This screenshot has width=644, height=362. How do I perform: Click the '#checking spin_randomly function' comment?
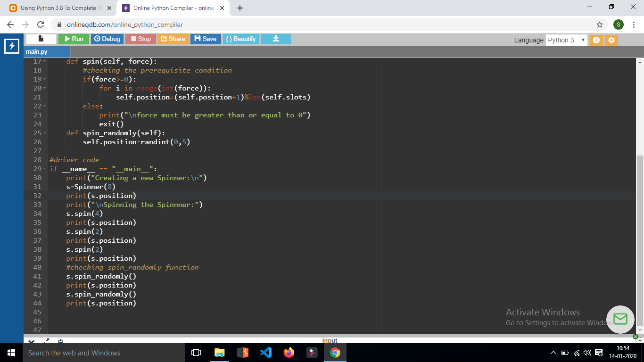[x=132, y=267]
